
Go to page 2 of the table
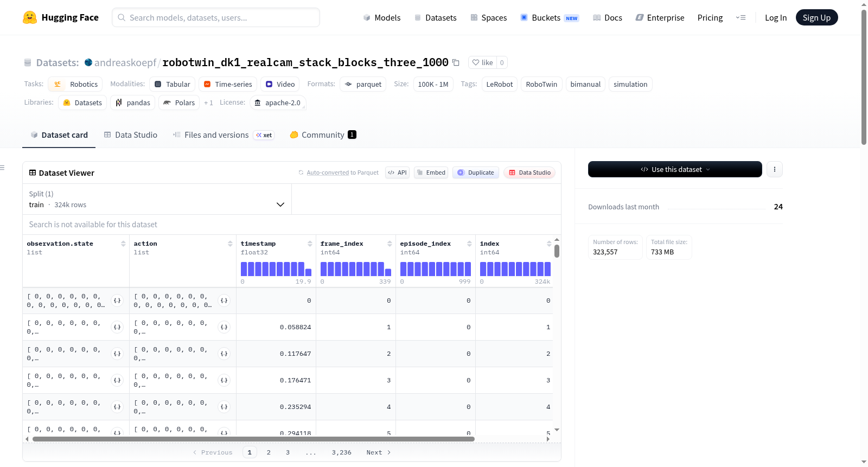coord(269,452)
